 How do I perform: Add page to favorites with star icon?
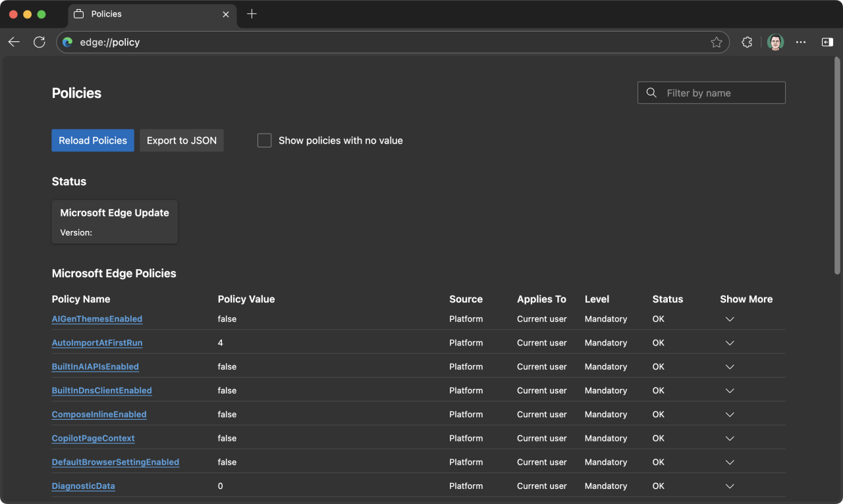(x=717, y=42)
